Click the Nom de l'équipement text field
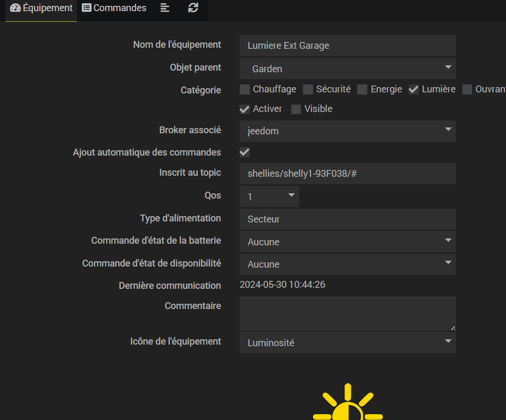The image size is (506, 420). (x=348, y=46)
